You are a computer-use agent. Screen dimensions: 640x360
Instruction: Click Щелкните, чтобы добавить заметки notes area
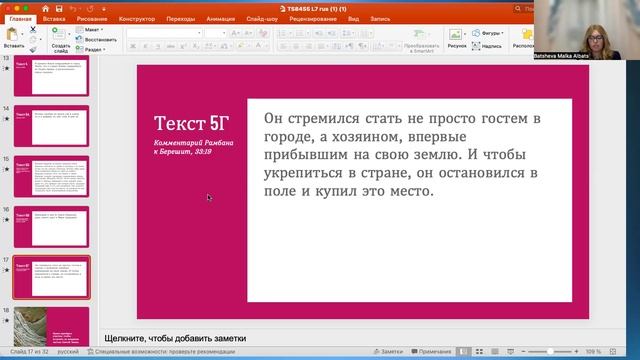point(175,338)
